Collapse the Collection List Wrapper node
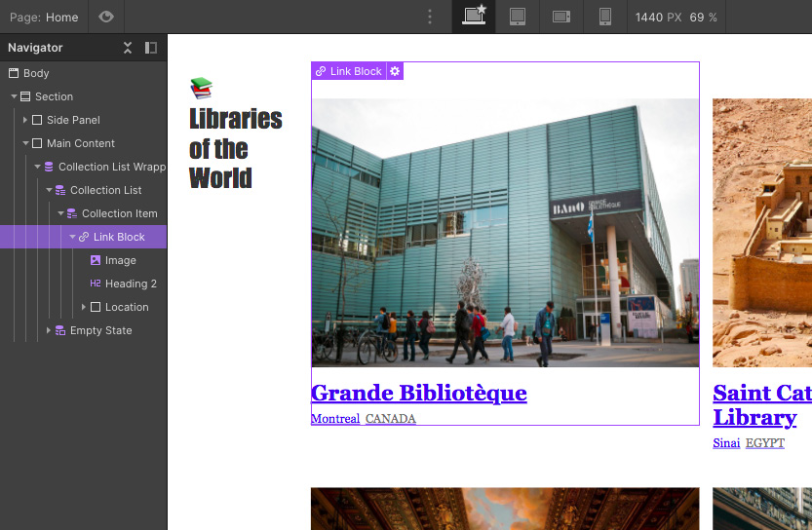 (x=37, y=167)
